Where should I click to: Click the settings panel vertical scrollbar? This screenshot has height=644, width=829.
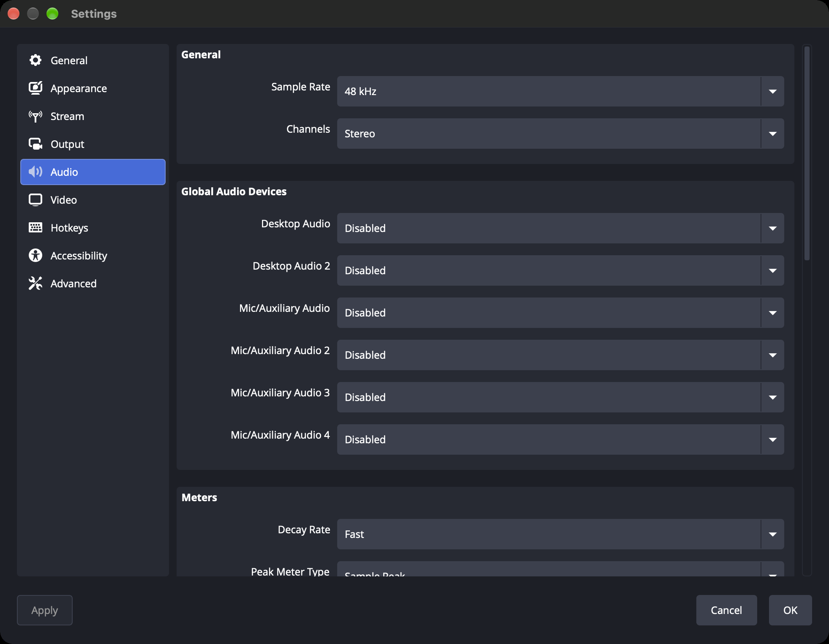point(807,153)
